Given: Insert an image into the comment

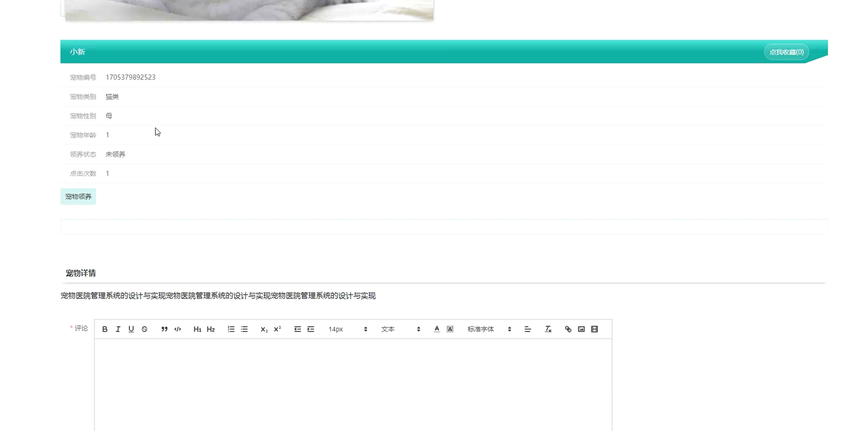Looking at the screenshot, I should (x=581, y=329).
